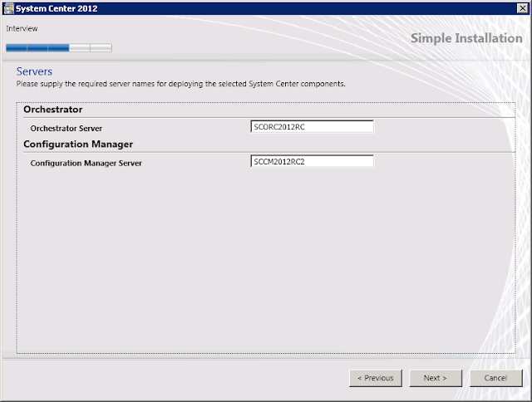532x402 pixels.
Task: Edit the Orchestrator Server name field
Action: pyautogui.click(x=313, y=127)
